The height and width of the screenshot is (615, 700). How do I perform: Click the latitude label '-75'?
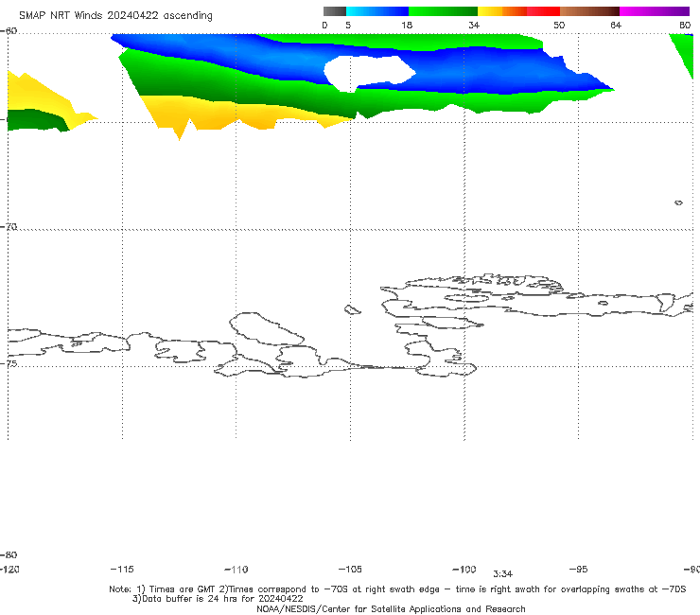click(9, 363)
